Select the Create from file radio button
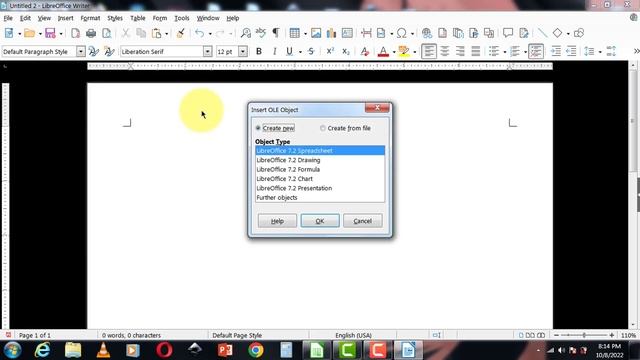 (323, 128)
